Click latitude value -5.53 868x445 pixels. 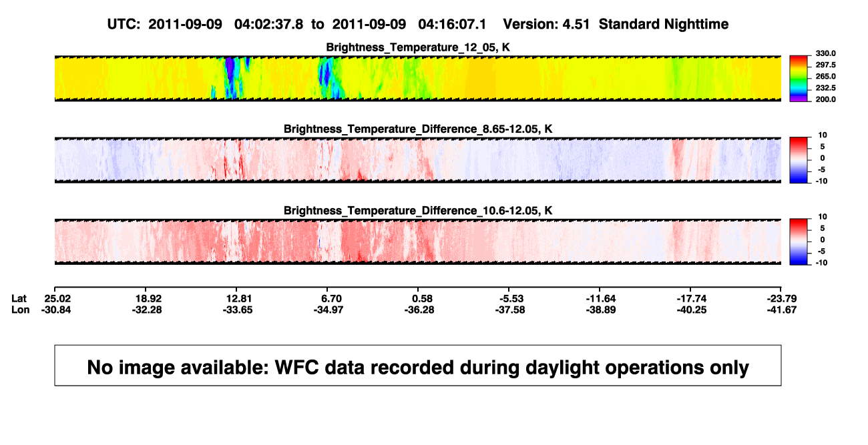509,298
